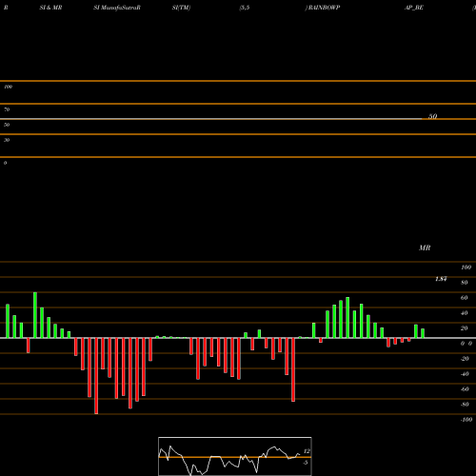Select the '80' label on the MR axis
The height and width of the screenshot is (476, 476).
click(x=465, y=283)
